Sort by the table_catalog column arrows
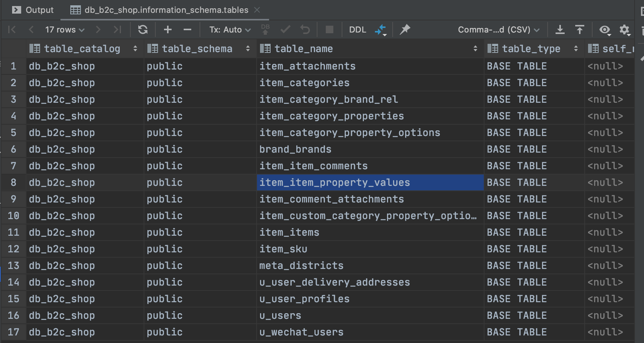The width and height of the screenshot is (644, 343). tap(135, 49)
